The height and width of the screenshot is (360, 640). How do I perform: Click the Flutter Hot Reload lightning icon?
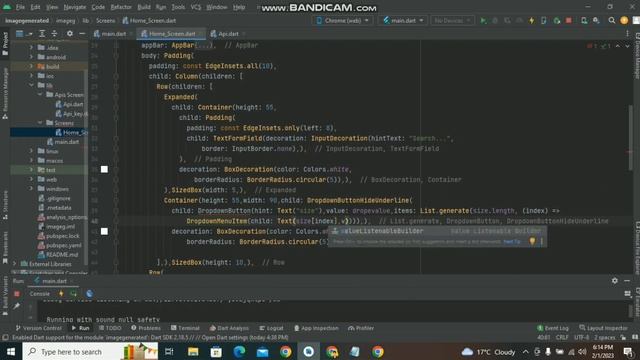pyautogui.click(x=531, y=20)
